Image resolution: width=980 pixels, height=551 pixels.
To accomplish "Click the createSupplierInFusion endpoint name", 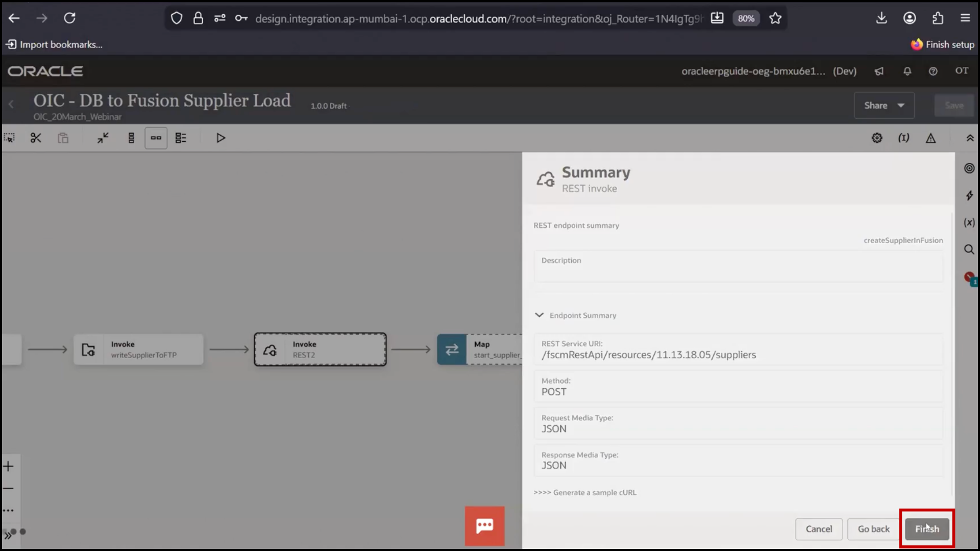I will [x=903, y=240].
